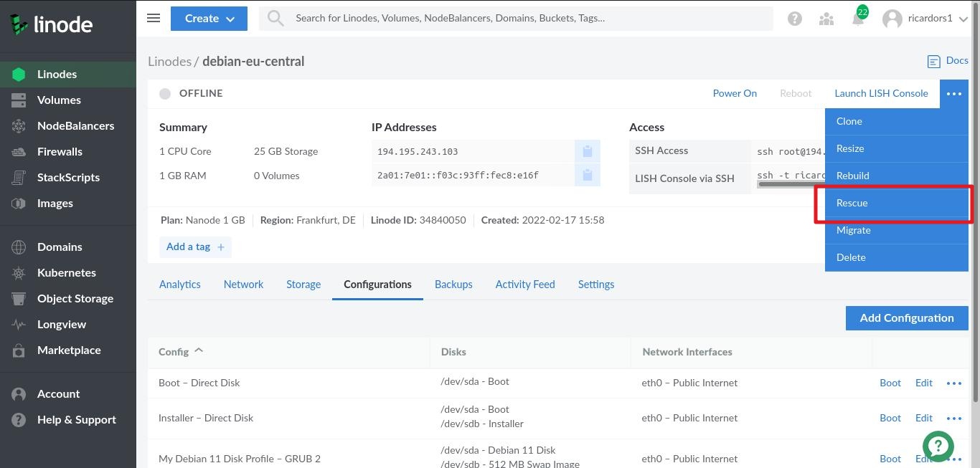
Task: Click the Reboot button
Action: (x=796, y=93)
